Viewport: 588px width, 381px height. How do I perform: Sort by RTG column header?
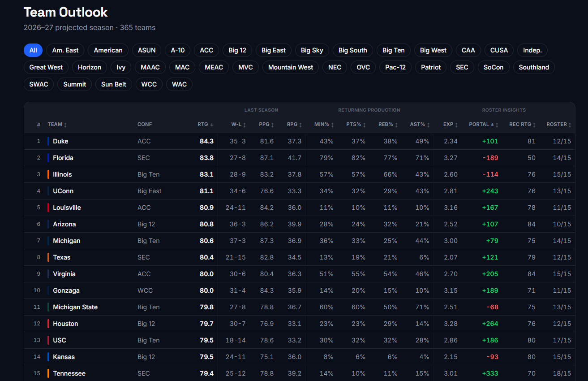(x=206, y=124)
